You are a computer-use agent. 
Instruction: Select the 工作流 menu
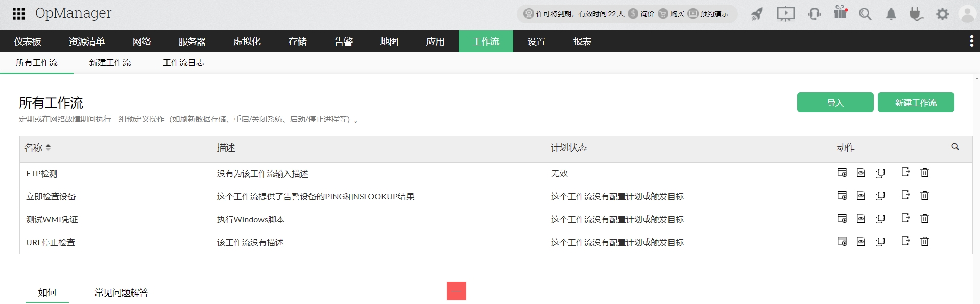tap(486, 42)
